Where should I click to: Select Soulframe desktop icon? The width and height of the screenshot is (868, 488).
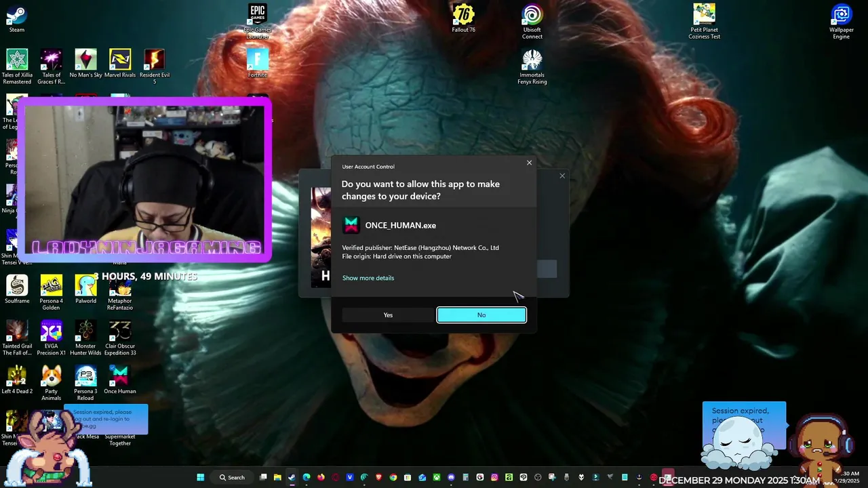click(17, 289)
